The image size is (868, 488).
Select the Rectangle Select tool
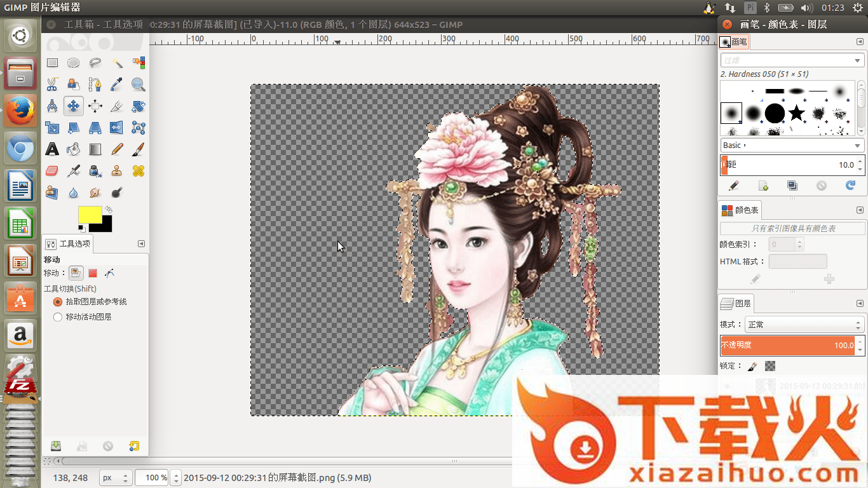point(52,63)
